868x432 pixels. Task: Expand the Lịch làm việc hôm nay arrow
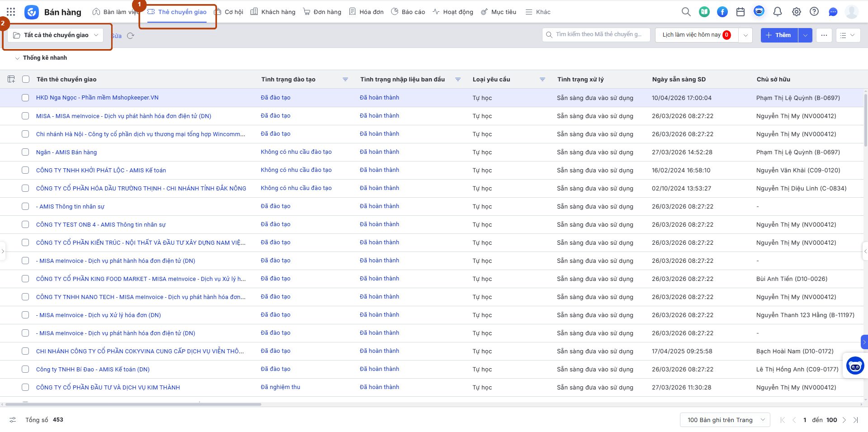point(745,35)
